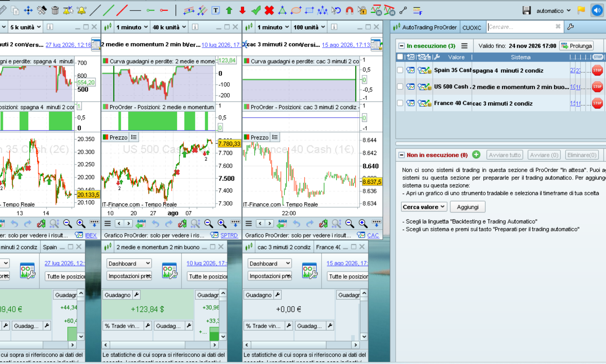Select the green line drawing tool
The width and height of the screenshot is (606, 364).
coord(108,11)
